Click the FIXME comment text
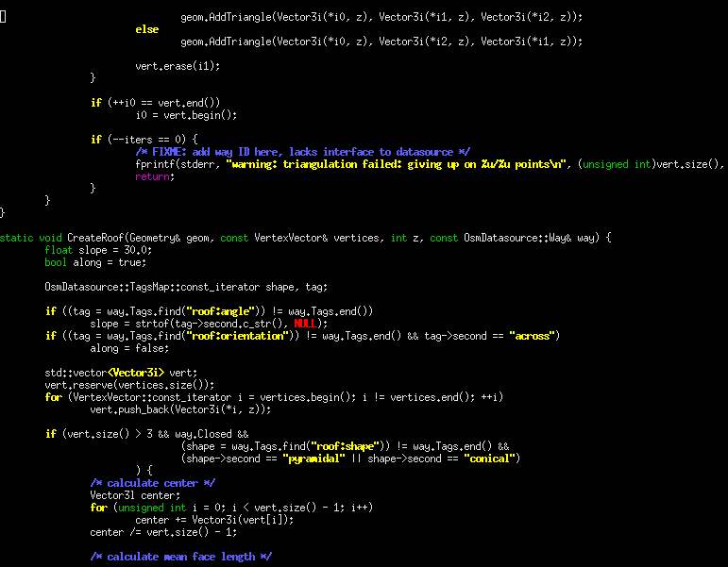The width and height of the screenshot is (728, 567). pyautogui.click(x=302, y=152)
